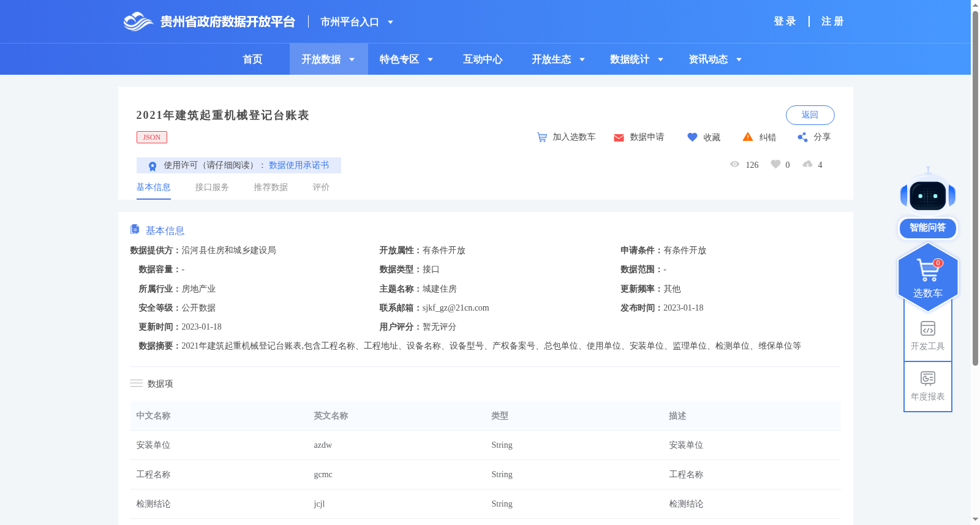Click the 收藏 heart icon
The height and width of the screenshot is (525, 980).
pyautogui.click(x=692, y=137)
